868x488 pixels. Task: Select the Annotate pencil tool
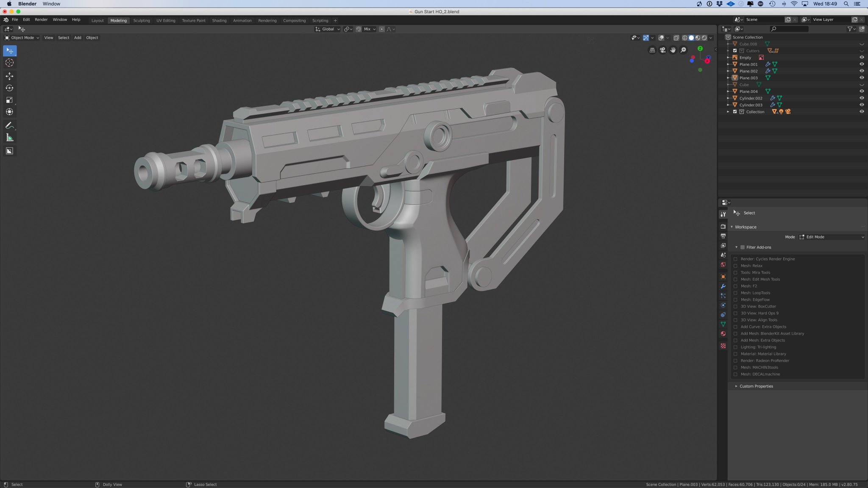9,125
